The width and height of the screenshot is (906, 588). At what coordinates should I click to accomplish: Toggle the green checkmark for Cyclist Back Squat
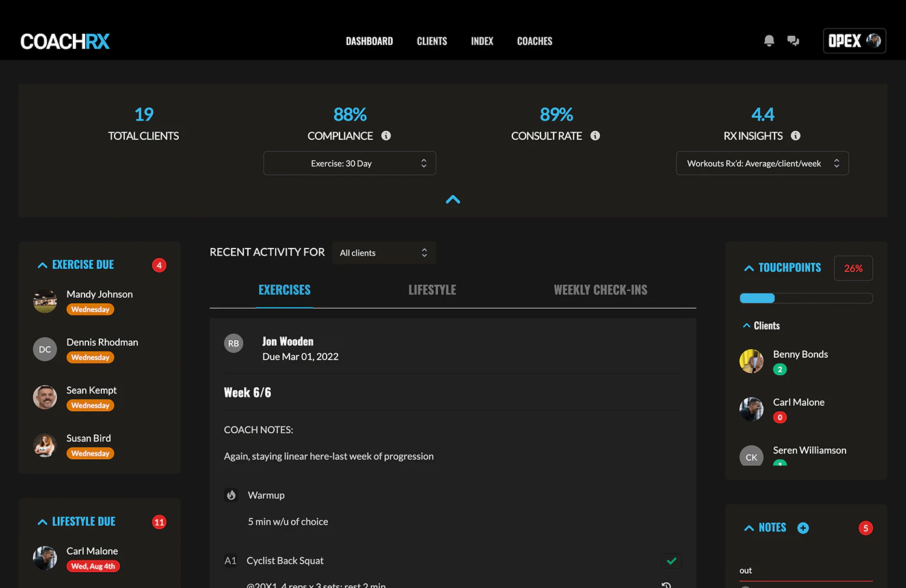tap(671, 561)
